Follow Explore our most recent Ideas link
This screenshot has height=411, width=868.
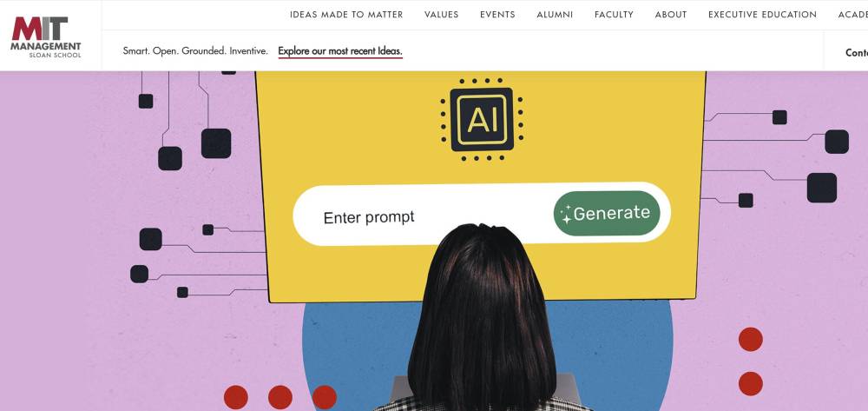point(340,51)
